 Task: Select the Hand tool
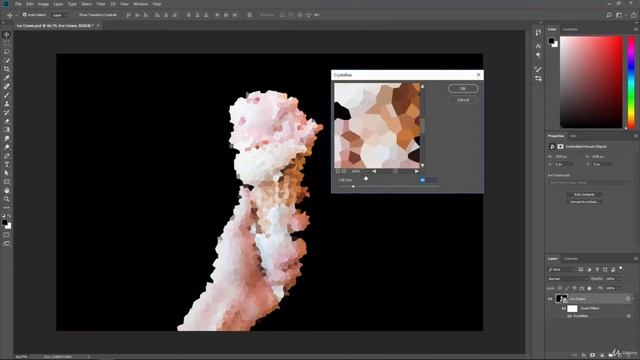(x=7, y=191)
